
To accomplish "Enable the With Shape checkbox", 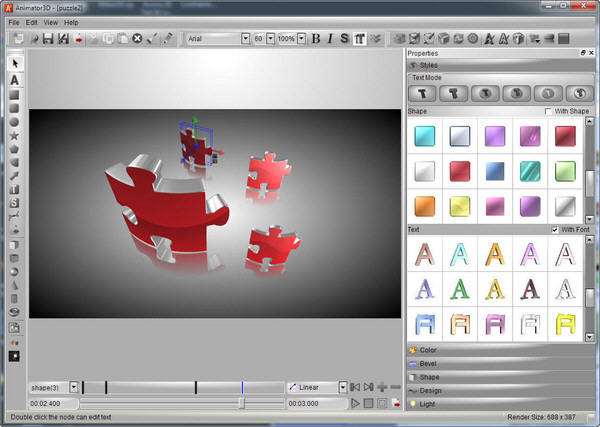I will [x=548, y=111].
